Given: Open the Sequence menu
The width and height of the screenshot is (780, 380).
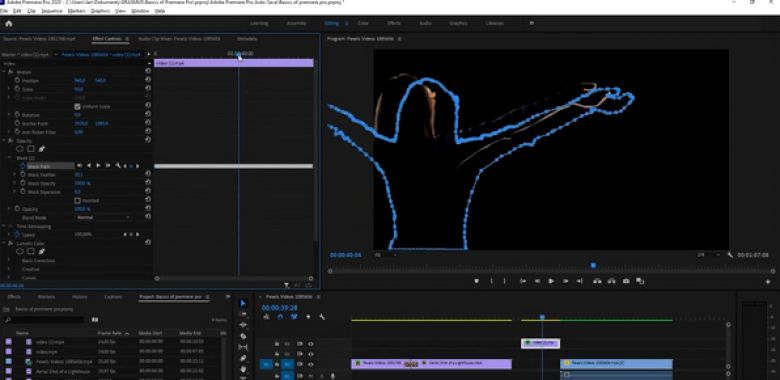Looking at the screenshot, I should (x=52, y=10).
